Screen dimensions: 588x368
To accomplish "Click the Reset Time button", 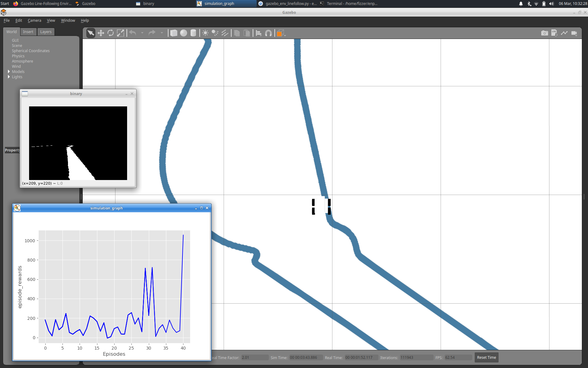I will (x=486, y=358).
